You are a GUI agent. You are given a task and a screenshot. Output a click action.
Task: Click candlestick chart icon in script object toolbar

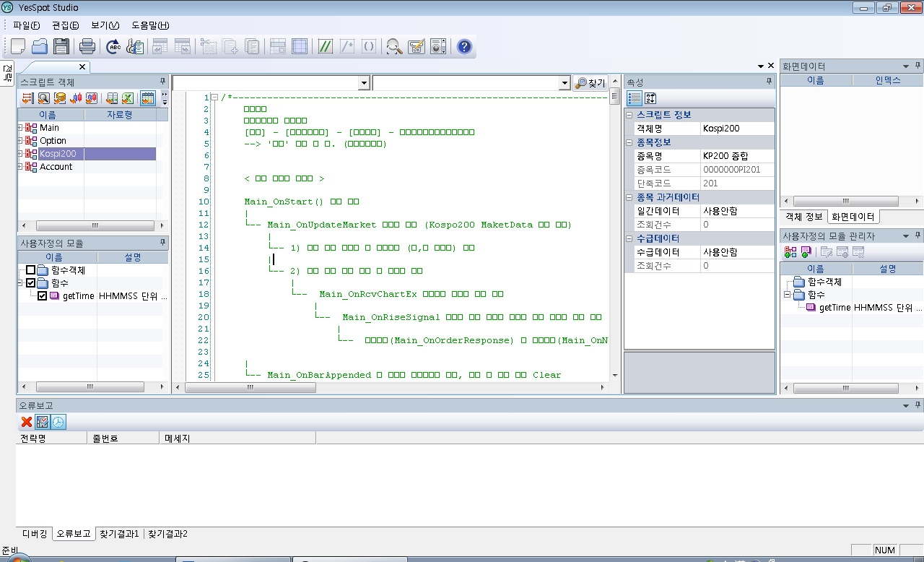click(75, 98)
